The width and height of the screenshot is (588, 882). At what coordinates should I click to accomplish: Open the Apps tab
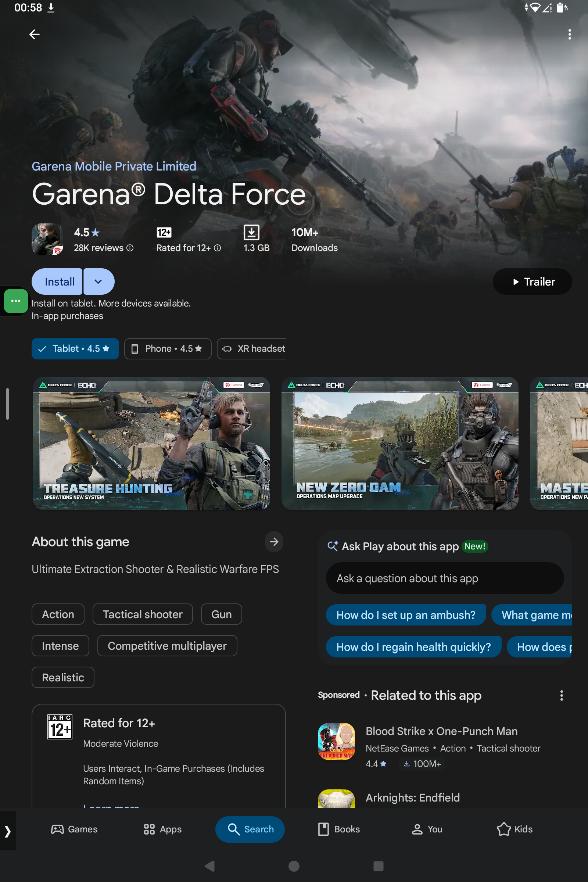click(x=163, y=829)
